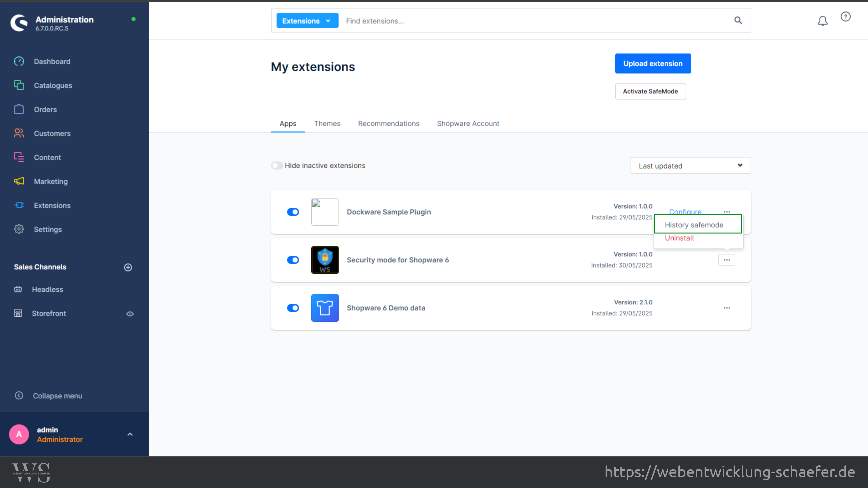Open the Headless sales channel

[47, 289]
